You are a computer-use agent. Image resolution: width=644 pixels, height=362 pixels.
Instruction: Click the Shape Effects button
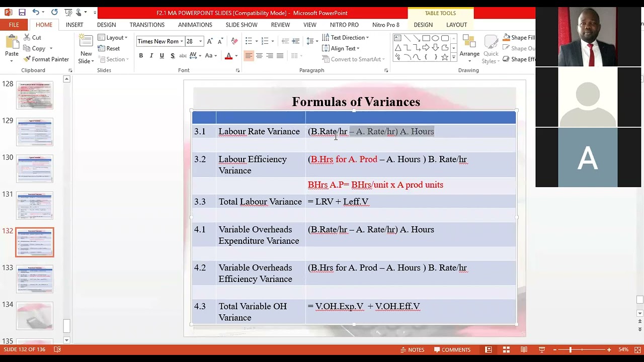518,59
